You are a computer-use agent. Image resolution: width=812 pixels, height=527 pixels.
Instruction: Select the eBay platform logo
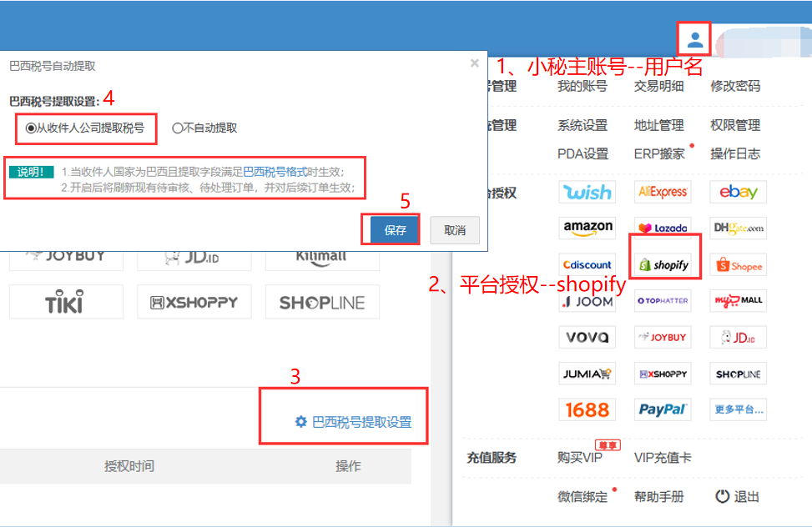739,192
